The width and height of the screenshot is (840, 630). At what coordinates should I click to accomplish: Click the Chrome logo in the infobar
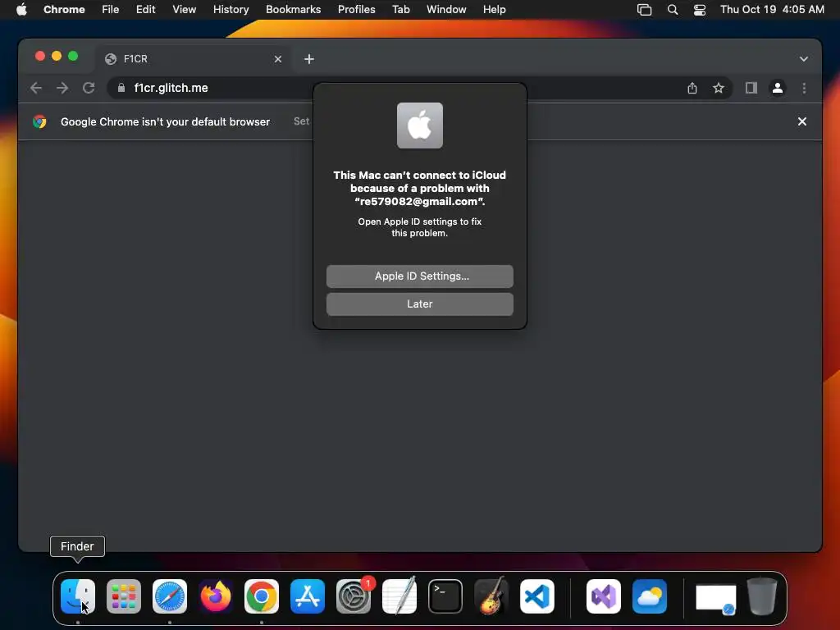[39, 121]
